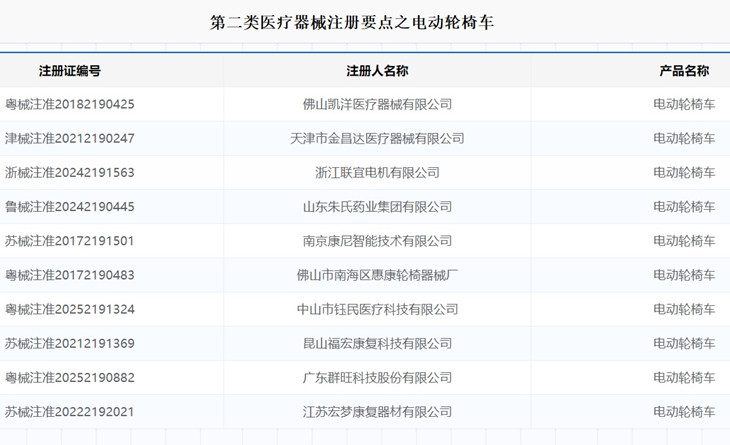Click 电动轮椅车 in the 佛山凯洋 row

click(684, 104)
